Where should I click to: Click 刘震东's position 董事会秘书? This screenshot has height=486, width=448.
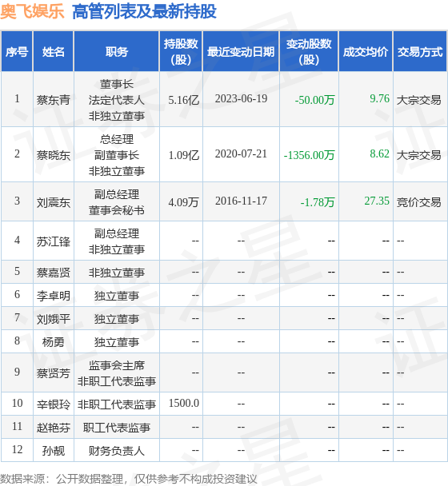(x=117, y=210)
